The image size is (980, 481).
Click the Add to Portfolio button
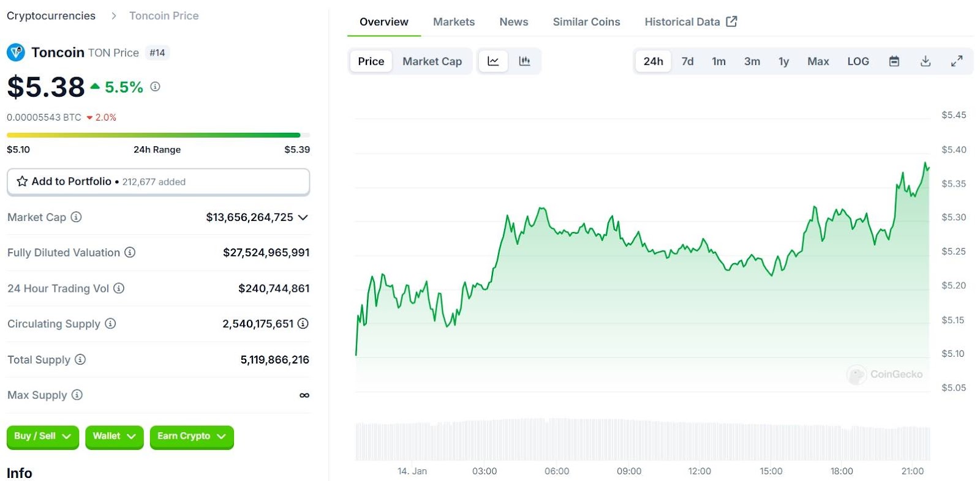point(158,182)
